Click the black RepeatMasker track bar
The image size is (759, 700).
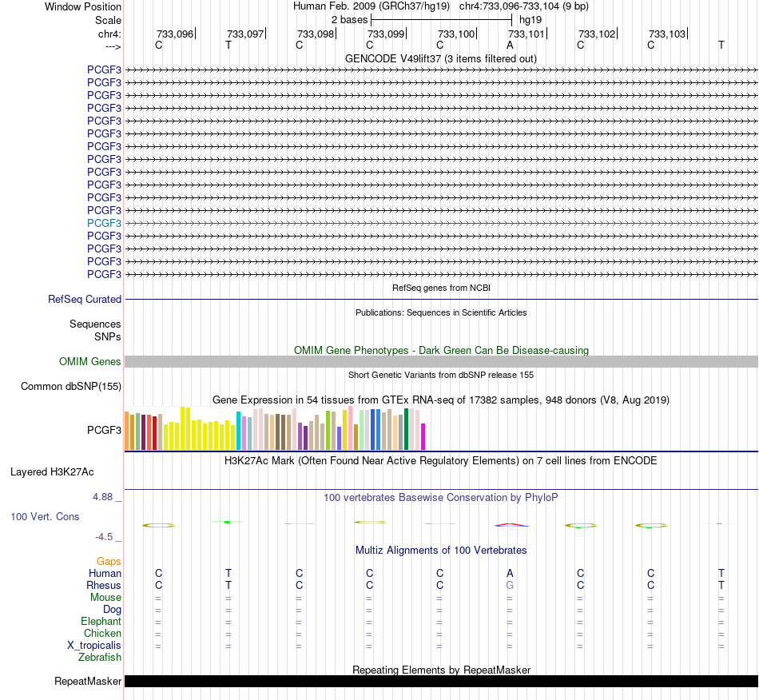pos(442,681)
